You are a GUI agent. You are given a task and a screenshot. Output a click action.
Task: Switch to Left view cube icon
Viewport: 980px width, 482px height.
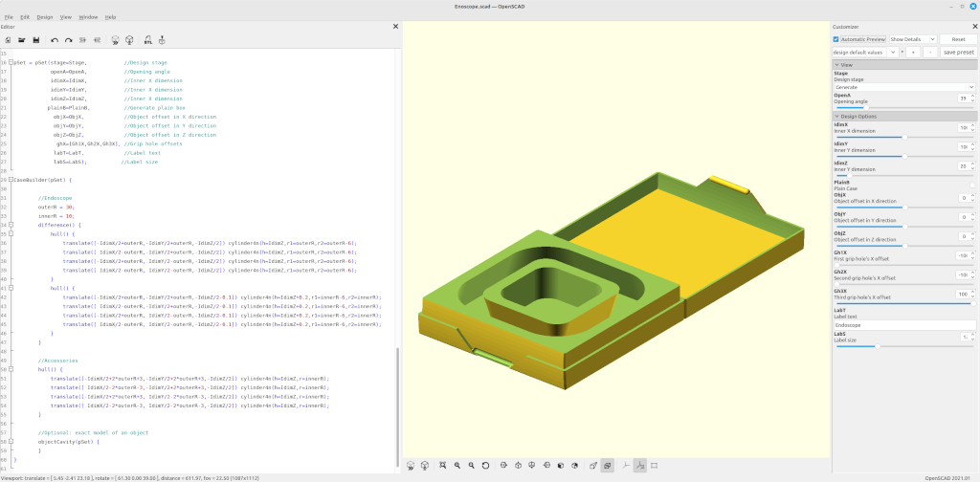546,465
